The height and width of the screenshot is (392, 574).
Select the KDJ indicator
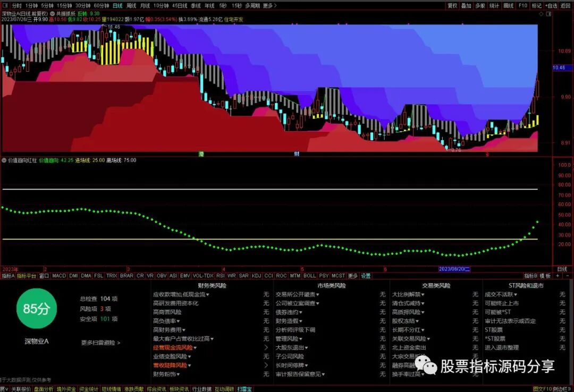(x=256, y=276)
